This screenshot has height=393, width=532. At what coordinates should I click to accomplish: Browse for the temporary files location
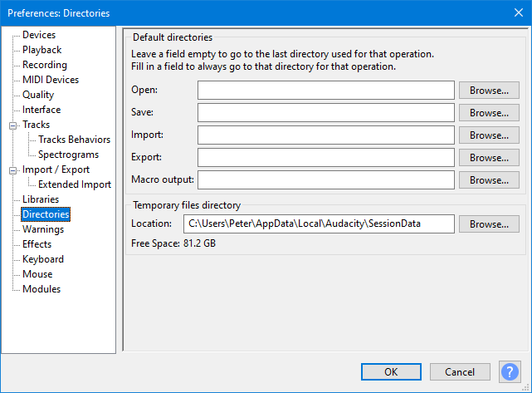(x=489, y=224)
